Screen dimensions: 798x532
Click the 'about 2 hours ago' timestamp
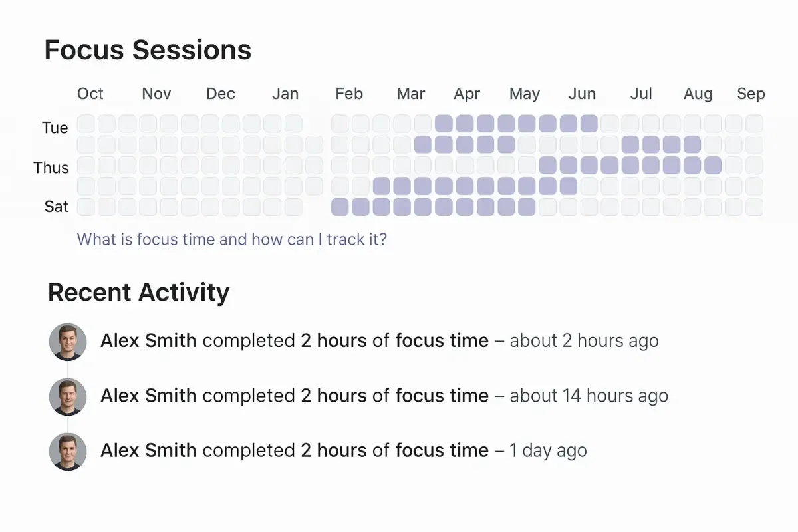(x=584, y=341)
